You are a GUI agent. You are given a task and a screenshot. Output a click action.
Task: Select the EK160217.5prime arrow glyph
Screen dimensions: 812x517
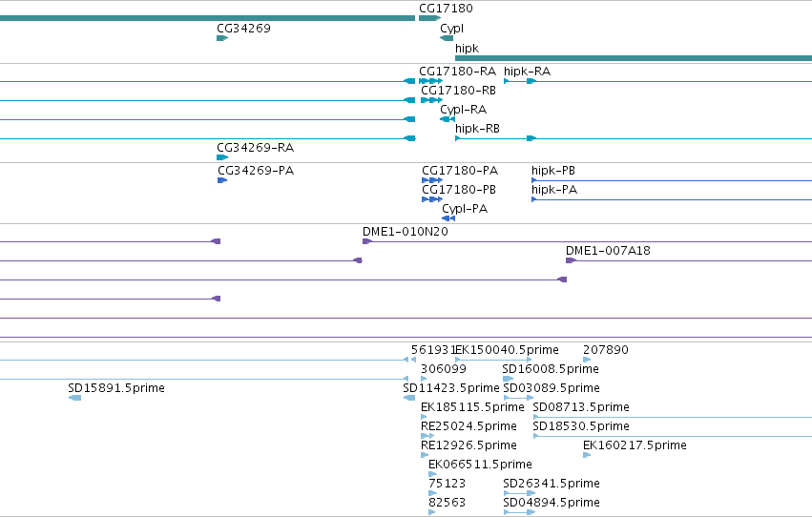click(587, 455)
